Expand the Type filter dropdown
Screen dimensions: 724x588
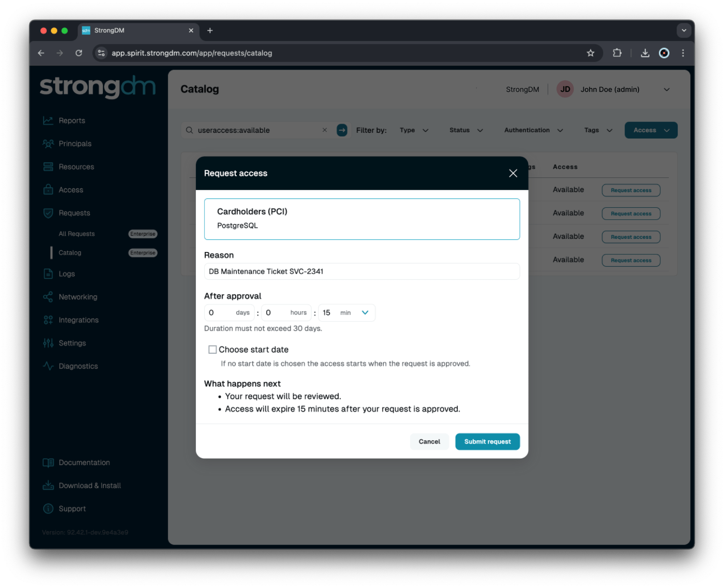[x=415, y=130]
